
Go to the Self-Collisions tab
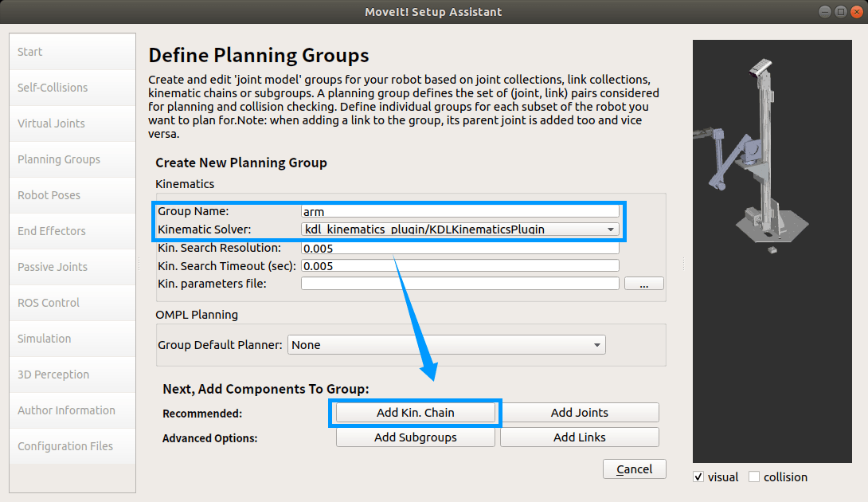(x=72, y=88)
